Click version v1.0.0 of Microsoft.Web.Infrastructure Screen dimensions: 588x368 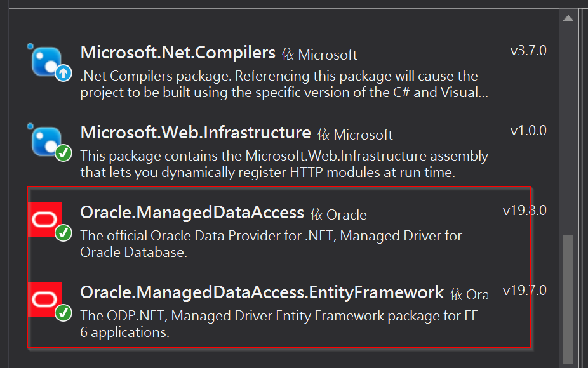[x=528, y=131]
